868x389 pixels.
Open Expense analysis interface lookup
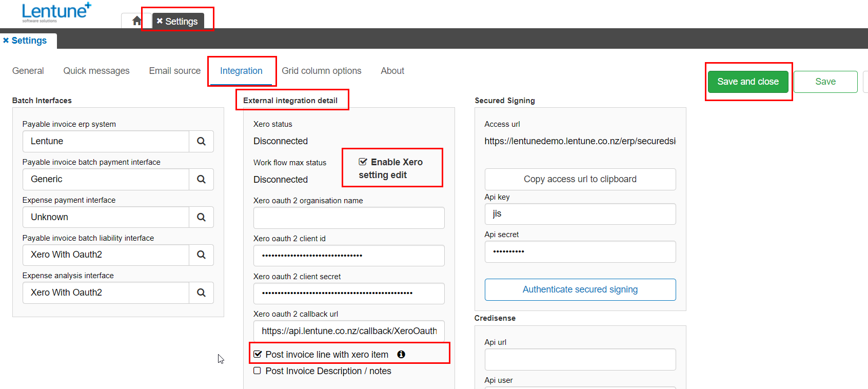[201, 293]
